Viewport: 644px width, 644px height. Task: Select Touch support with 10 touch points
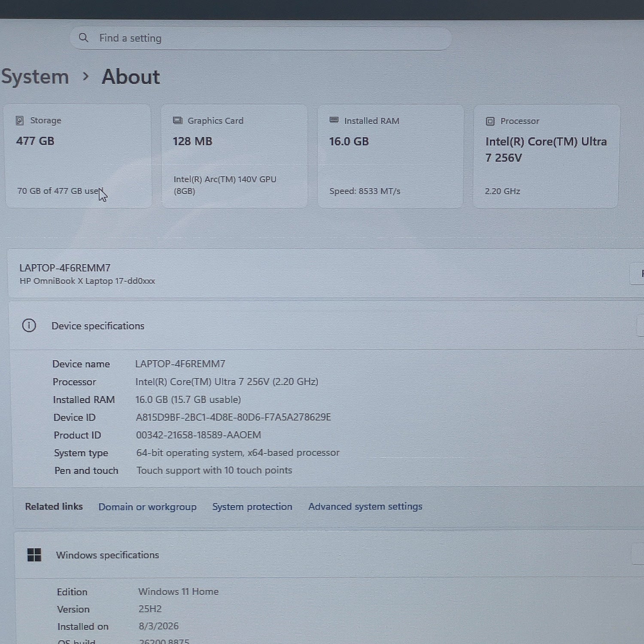(214, 471)
